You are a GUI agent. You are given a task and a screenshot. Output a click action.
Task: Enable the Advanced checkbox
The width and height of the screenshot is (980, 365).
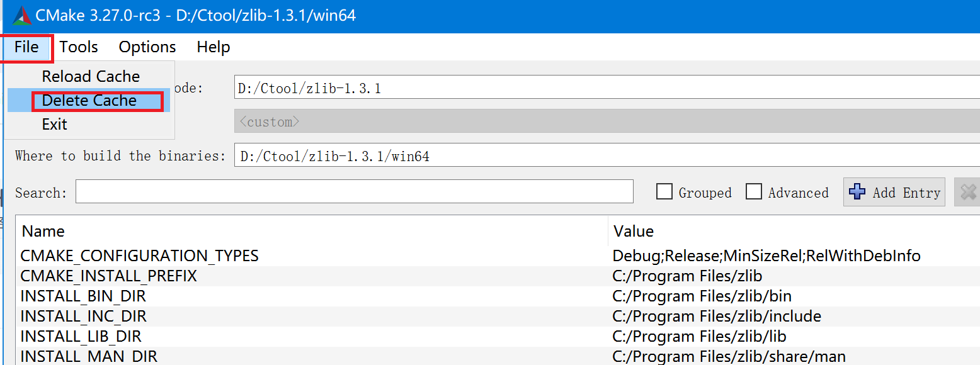click(754, 192)
